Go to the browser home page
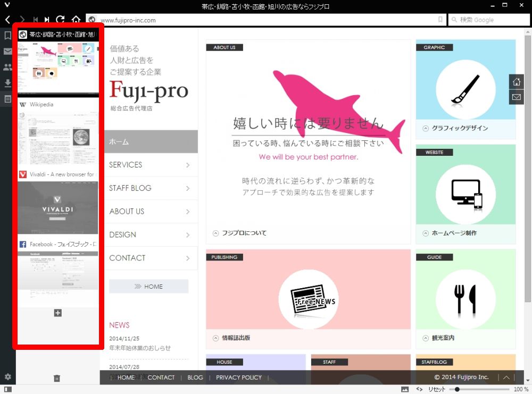532x394 pixels. [76, 20]
